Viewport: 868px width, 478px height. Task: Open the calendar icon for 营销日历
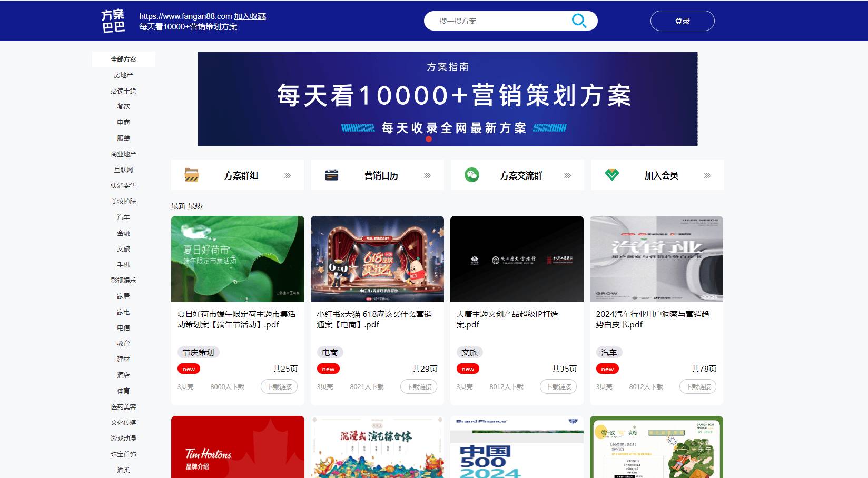(x=332, y=174)
